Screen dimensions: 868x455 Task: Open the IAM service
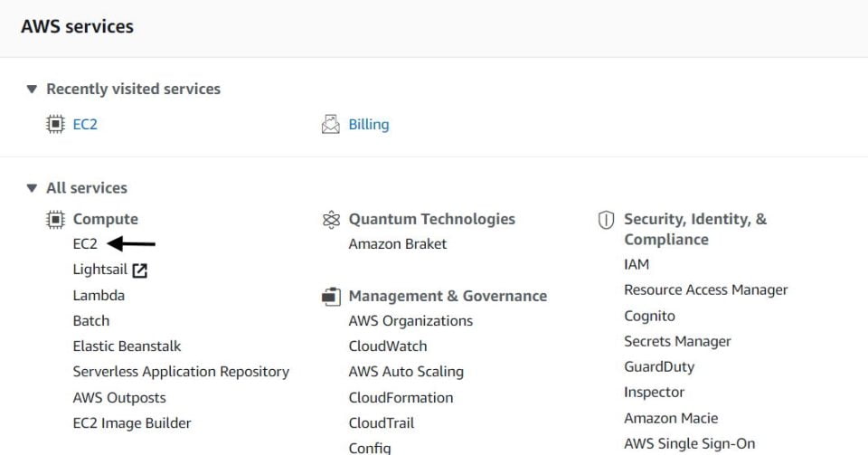click(637, 264)
